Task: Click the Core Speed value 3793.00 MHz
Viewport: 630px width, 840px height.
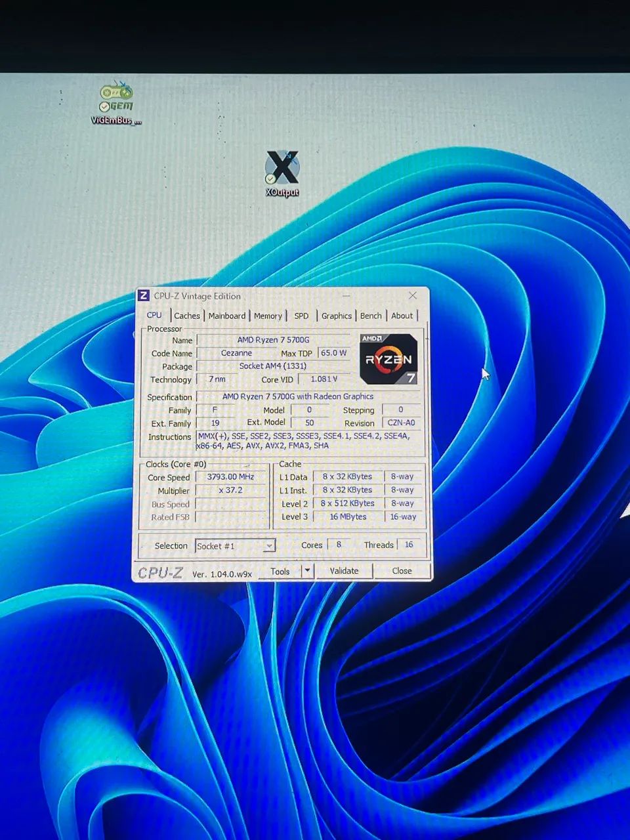Action: [230, 477]
